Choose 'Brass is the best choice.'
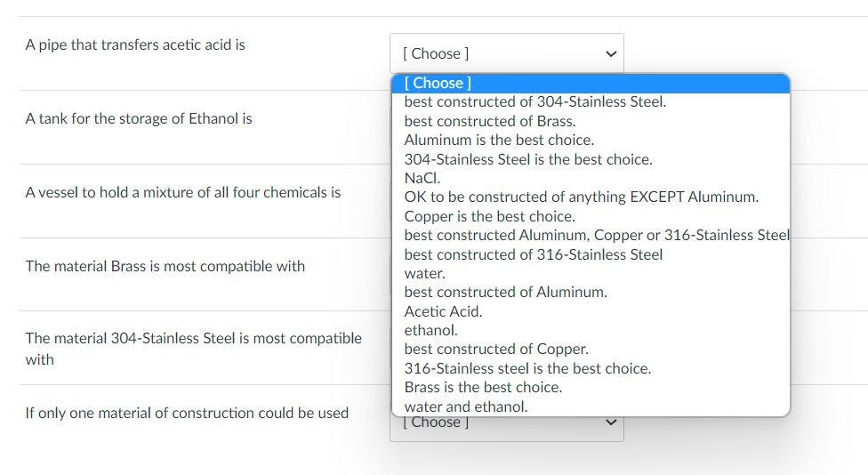The image size is (868, 475). point(483,387)
